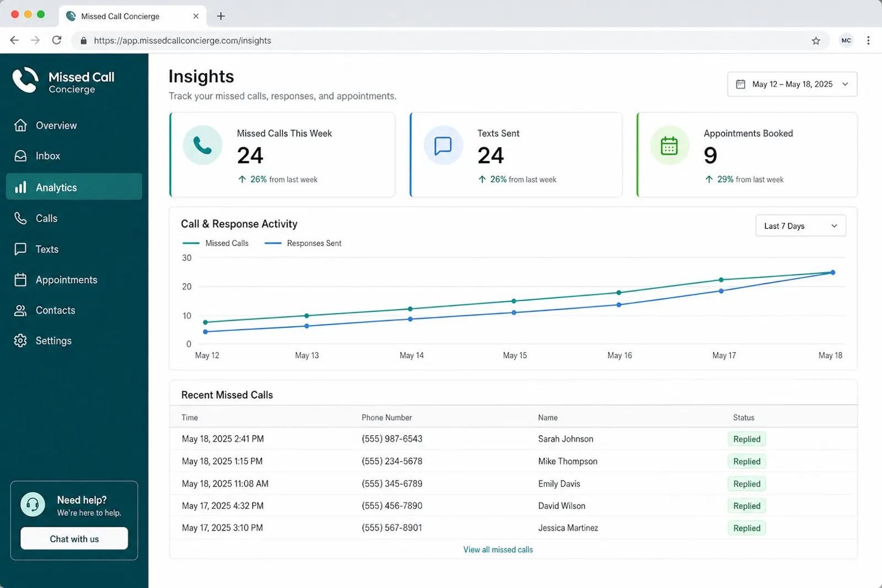Image resolution: width=882 pixels, height=588 pixels.
Task: Click the headset support icon
Action: [33, 504]
